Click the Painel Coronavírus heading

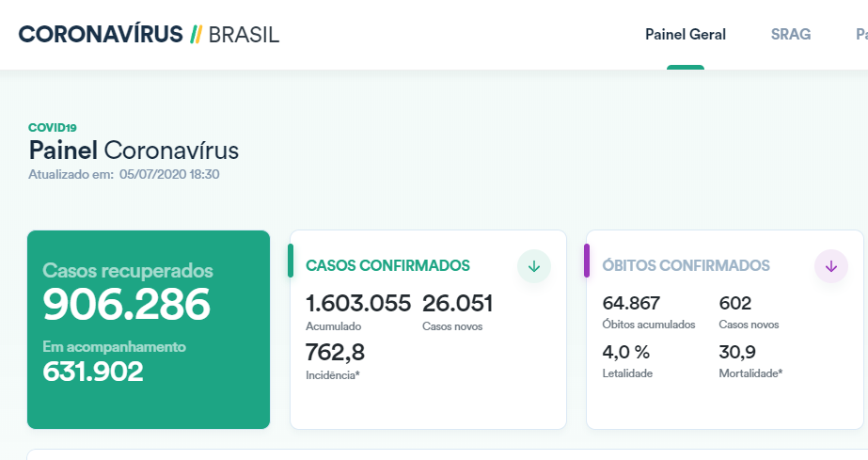(134, 151)
